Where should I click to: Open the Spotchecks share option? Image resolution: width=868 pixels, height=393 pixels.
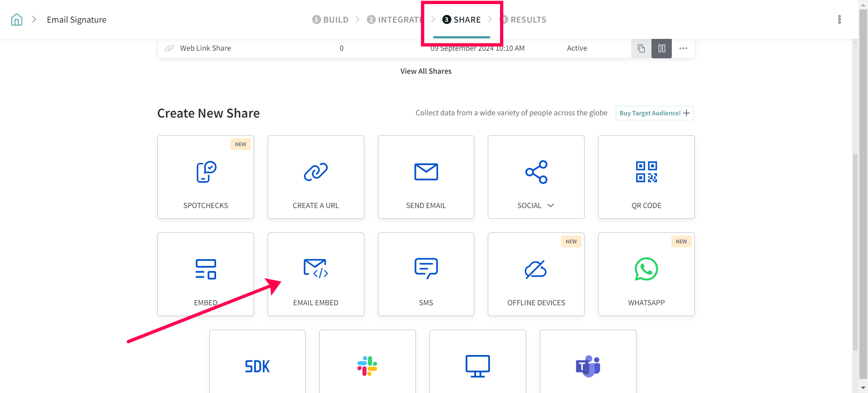point(205,177)
